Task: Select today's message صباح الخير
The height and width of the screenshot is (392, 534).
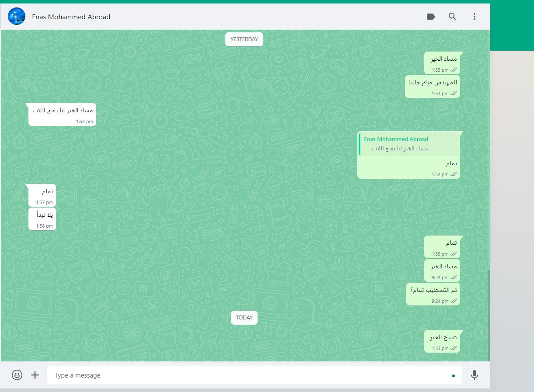Action: pyautogui.click(x=442, y=341)
